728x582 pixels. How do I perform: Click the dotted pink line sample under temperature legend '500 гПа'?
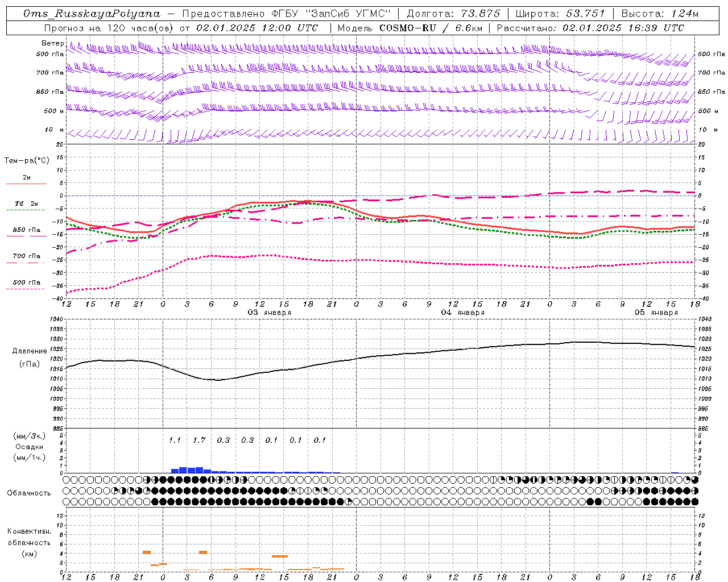click(26, 289)
